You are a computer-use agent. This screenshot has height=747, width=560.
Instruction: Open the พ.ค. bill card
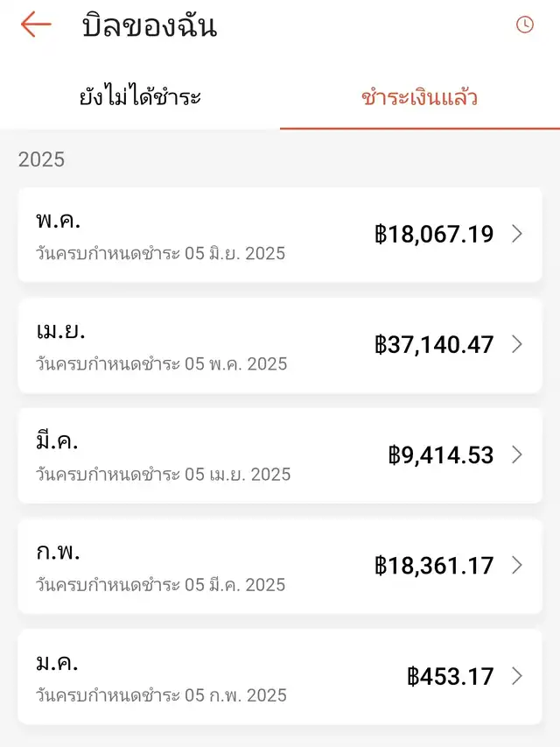[280, 235]
